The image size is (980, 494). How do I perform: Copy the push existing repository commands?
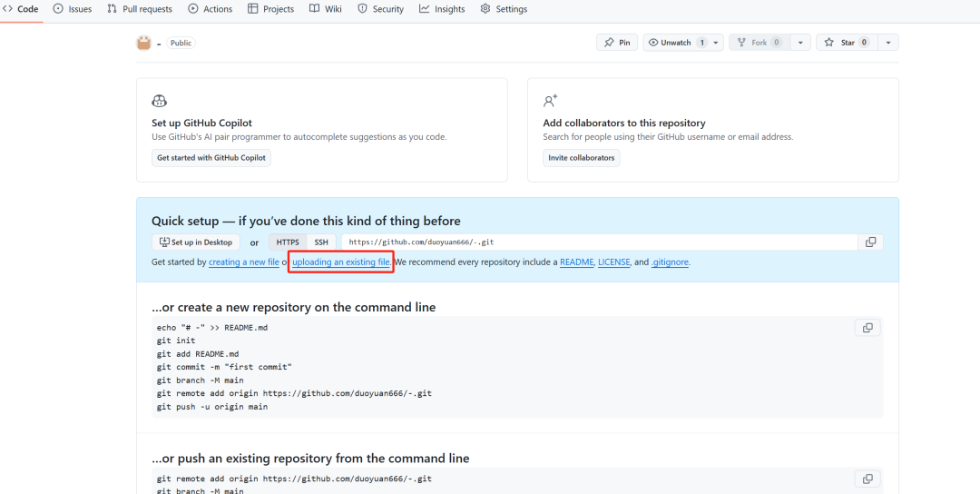point(867,479)
